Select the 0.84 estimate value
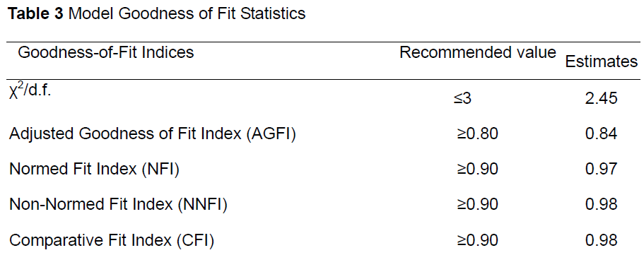 coord(602,134)
